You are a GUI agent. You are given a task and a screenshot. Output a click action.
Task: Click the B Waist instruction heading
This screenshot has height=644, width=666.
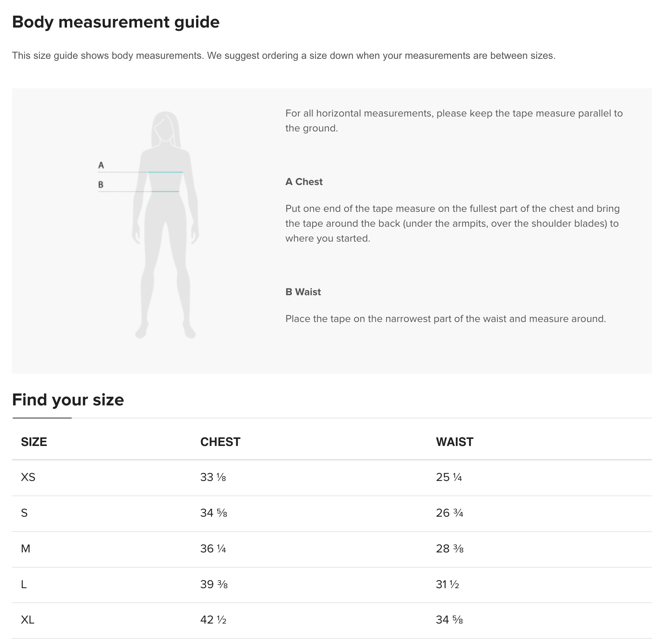point(303,292)
